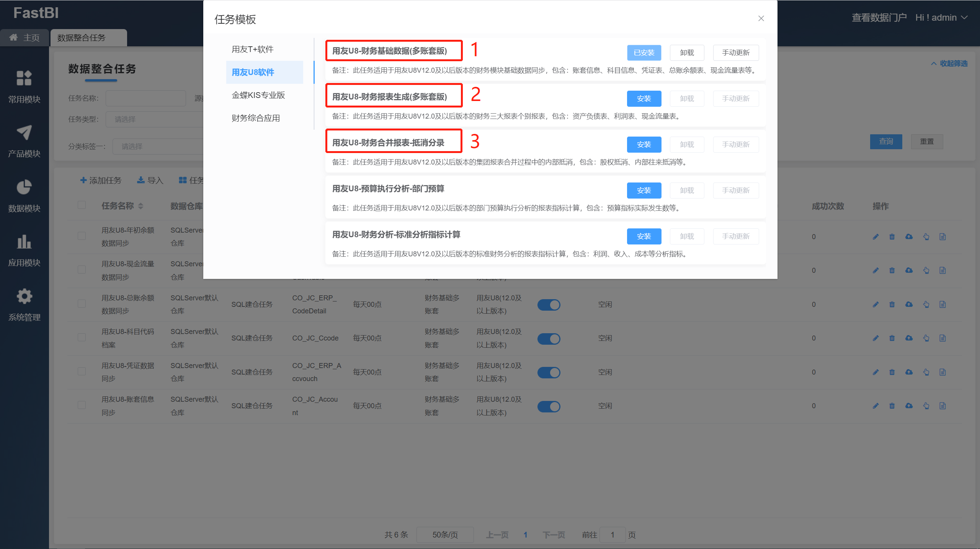The width and height of the screenshot is (980, 549).
Task: Toggle enable switch for 用友U8-账套信息同步
Action: click(549, 406)
